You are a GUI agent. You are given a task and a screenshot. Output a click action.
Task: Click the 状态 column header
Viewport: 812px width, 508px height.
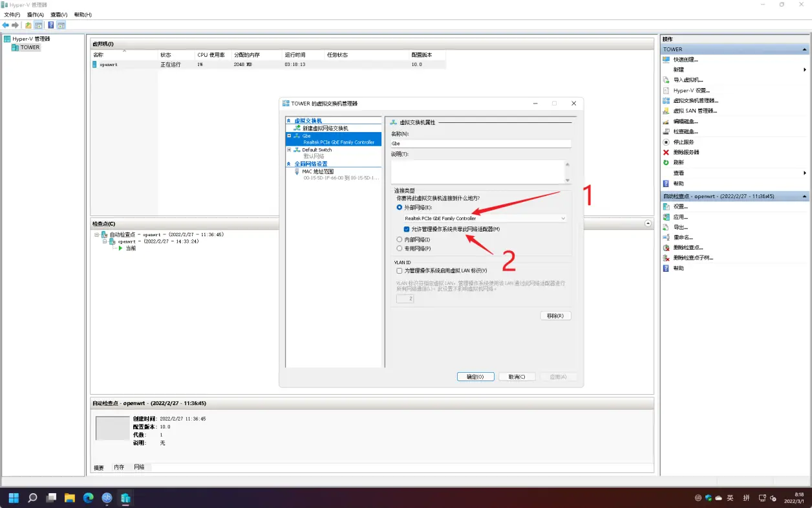(176, 55)
